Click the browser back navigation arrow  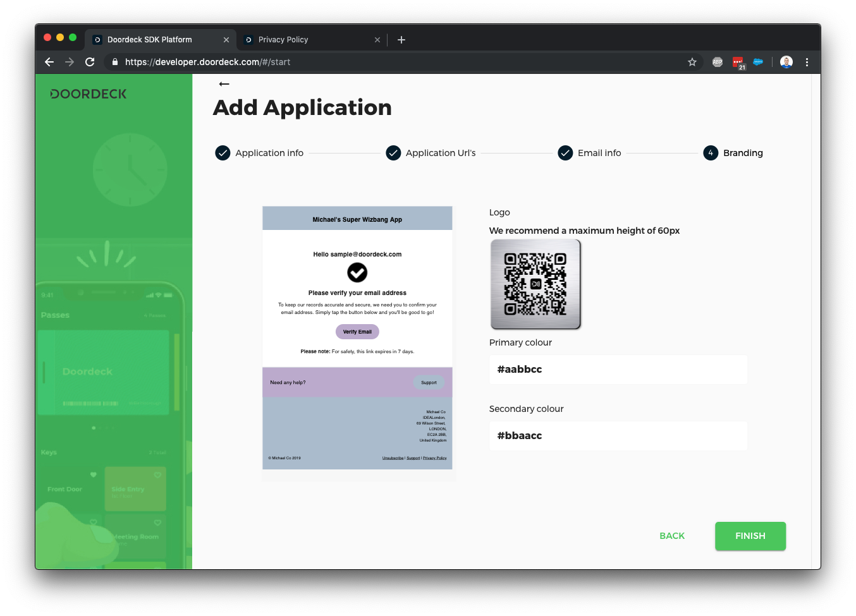pyautogui.click(x=49, y=62)
